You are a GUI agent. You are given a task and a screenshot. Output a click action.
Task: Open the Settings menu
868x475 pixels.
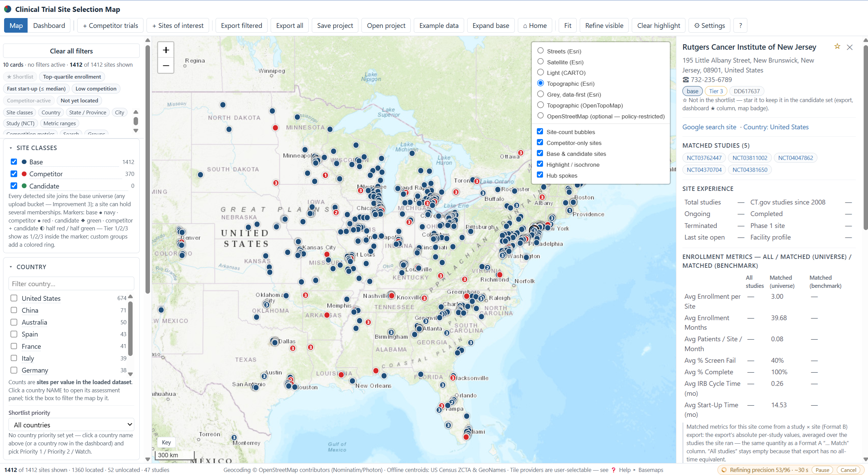click(x=709, y=26)
